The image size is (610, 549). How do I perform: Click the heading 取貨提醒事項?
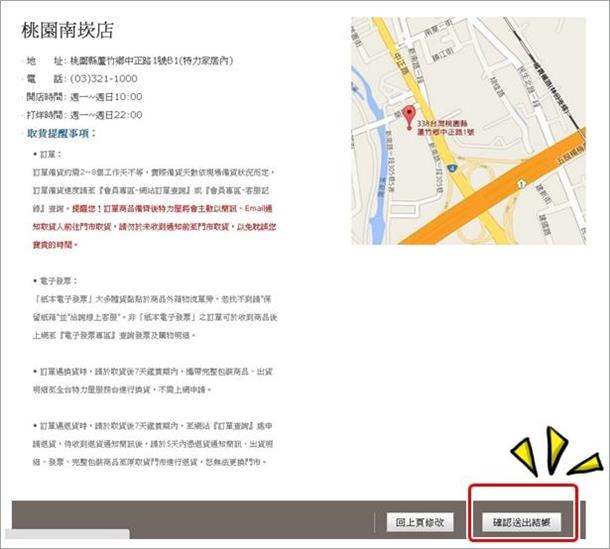point(61,133)
